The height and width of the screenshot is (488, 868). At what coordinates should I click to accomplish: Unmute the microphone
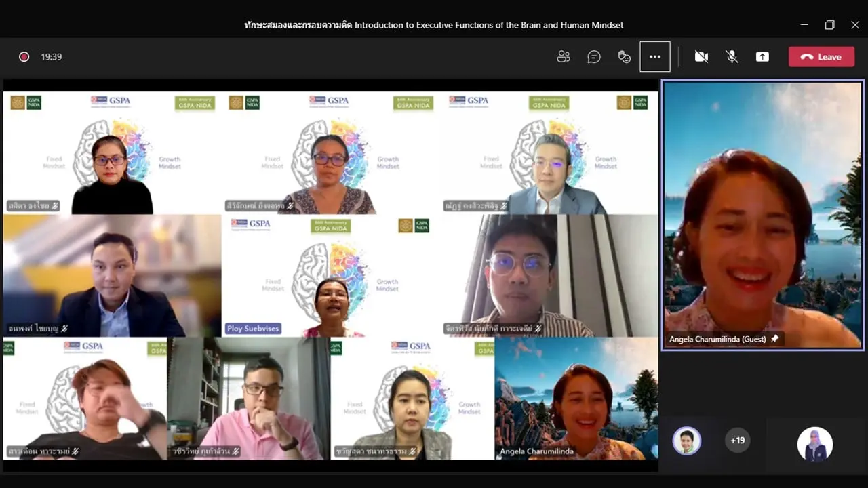click(x=732, y=57)
